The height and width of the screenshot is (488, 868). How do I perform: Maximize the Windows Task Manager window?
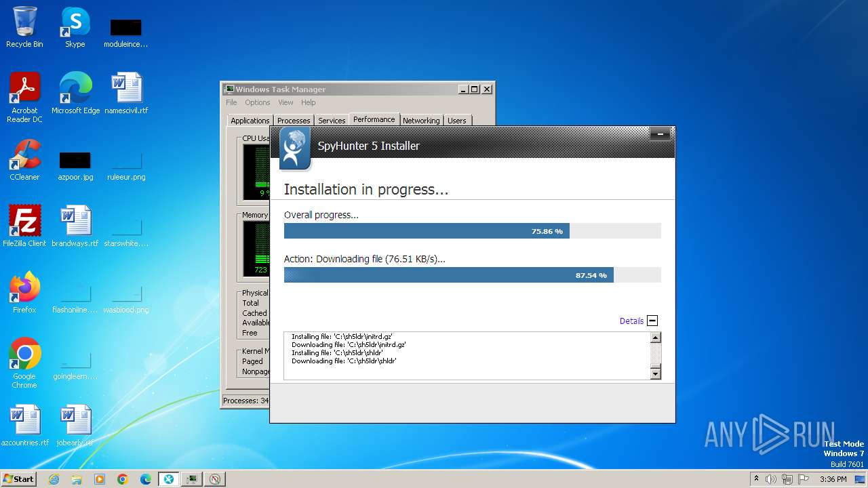475,89
